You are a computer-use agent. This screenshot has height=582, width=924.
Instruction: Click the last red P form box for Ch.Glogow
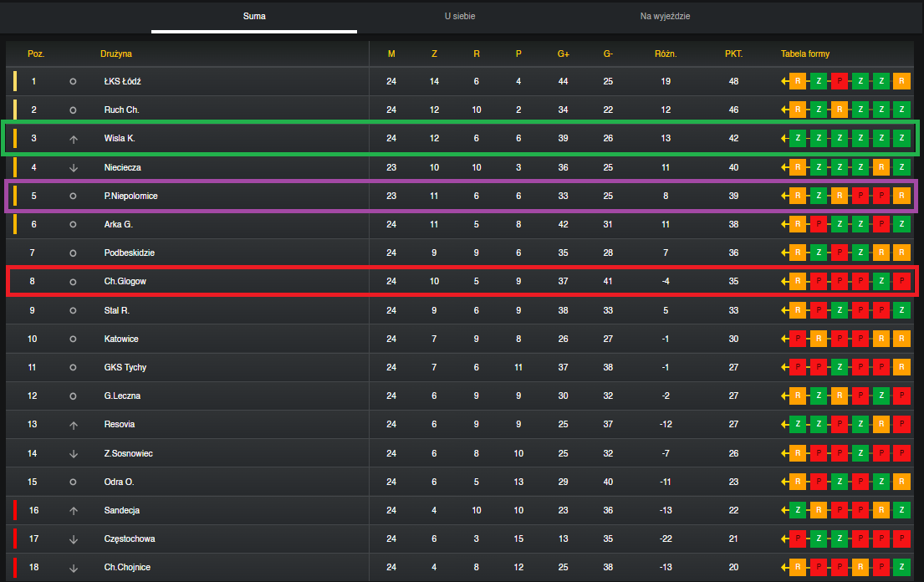[x=901, y=282]
